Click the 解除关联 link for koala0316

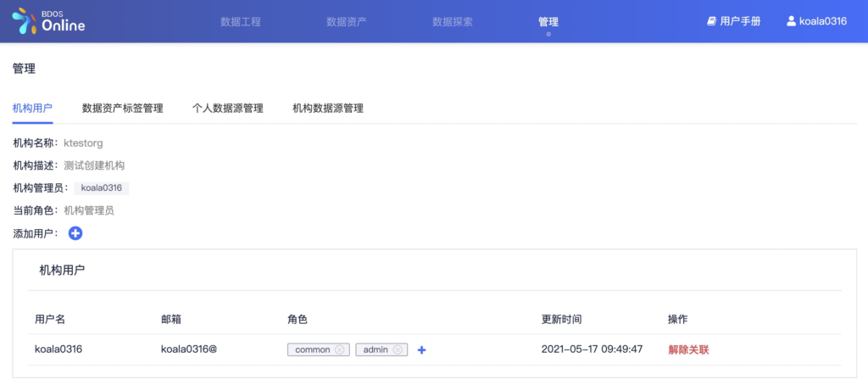(x=687, y=349)
